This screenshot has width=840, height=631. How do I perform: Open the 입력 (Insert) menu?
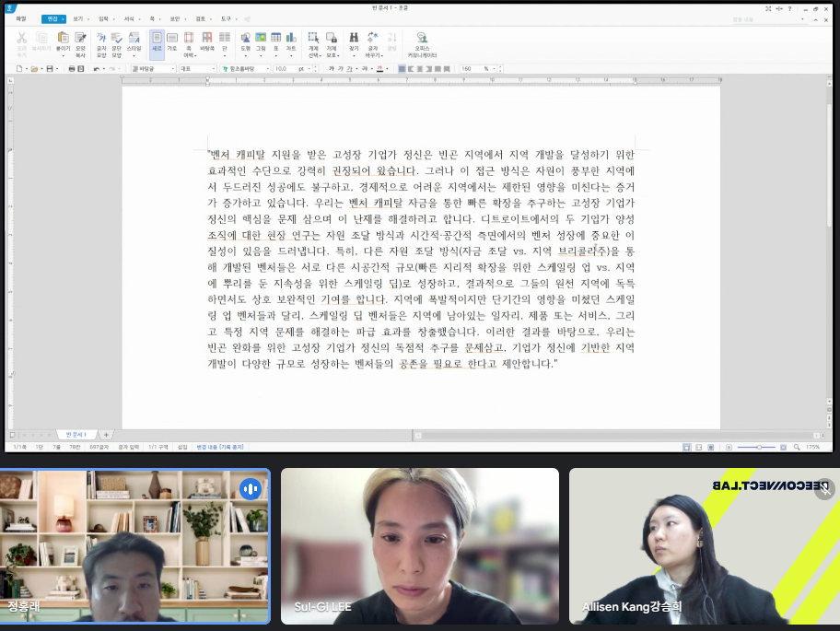[x=103, y=18]
